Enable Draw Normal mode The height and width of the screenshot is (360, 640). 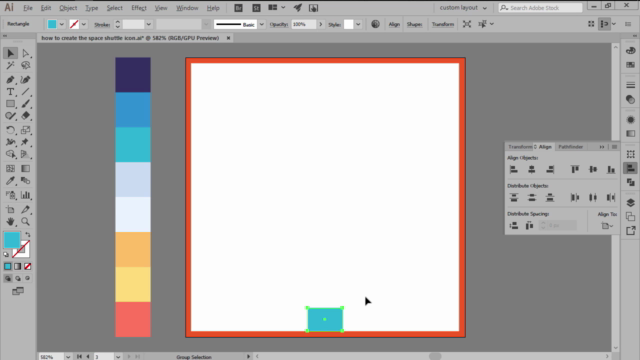click(8, 278)
